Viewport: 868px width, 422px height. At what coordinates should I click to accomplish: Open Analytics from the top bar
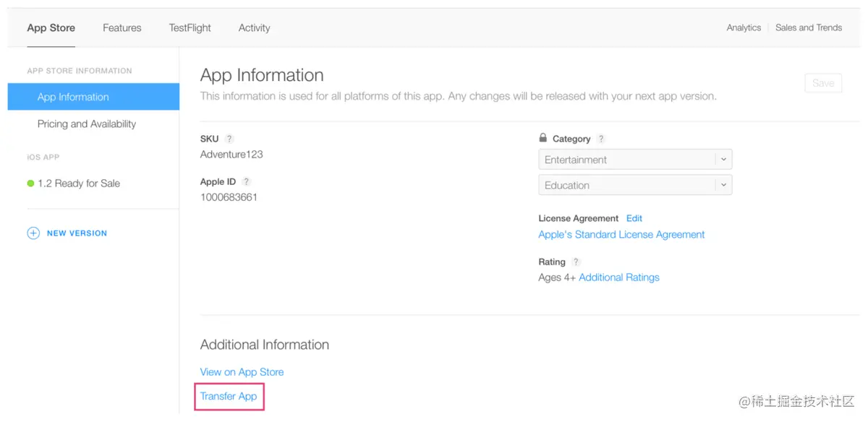(x=744, y=28)
